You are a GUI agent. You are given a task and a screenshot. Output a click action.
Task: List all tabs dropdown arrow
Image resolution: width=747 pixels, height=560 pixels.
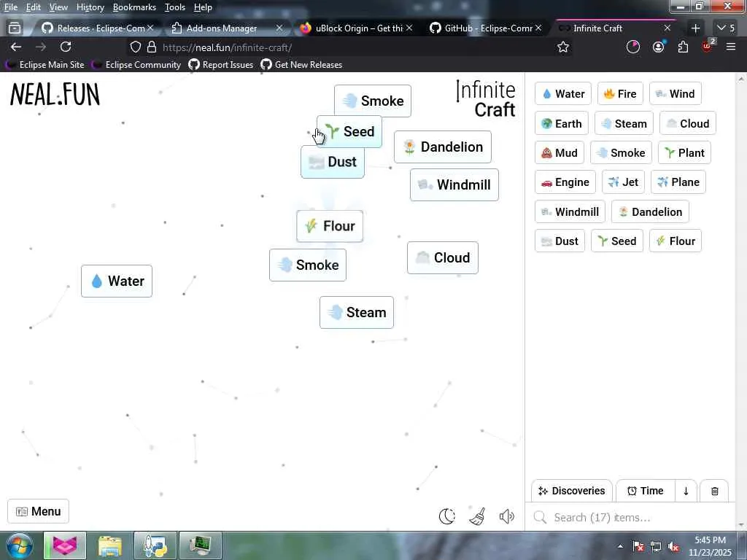726,28
